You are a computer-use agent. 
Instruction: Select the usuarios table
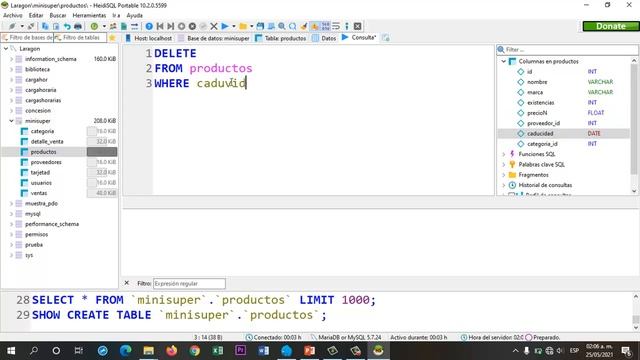[x=41, y=183]
